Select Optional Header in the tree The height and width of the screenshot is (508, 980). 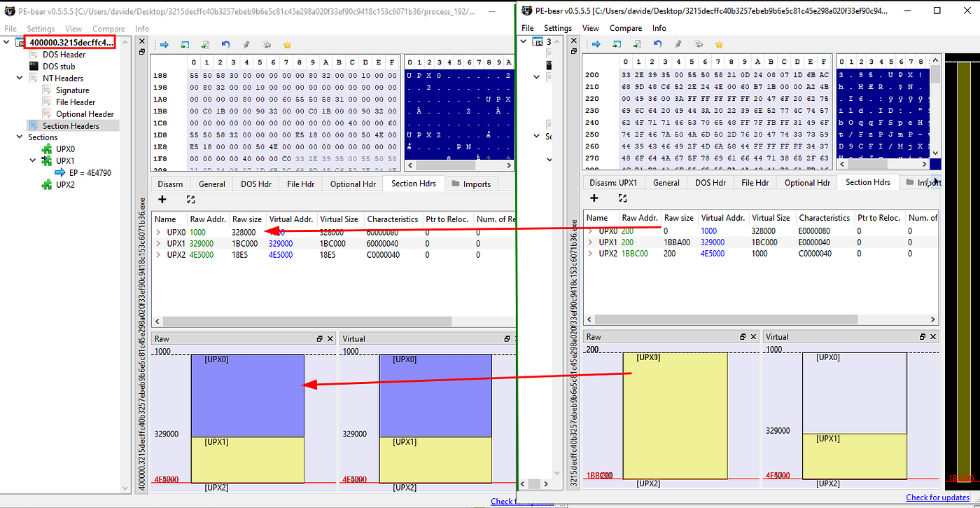(85, 114)
